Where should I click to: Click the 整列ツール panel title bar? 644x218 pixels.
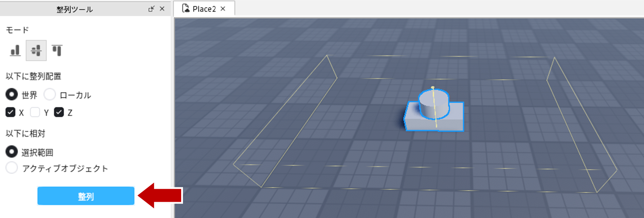tap(75, 9)
